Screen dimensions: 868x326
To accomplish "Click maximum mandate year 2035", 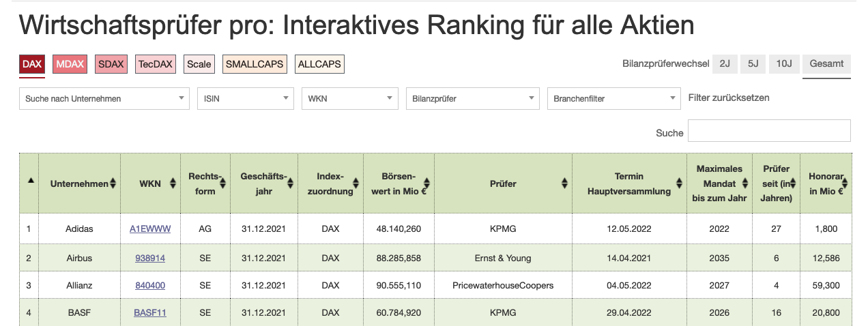I will point(719,258).
